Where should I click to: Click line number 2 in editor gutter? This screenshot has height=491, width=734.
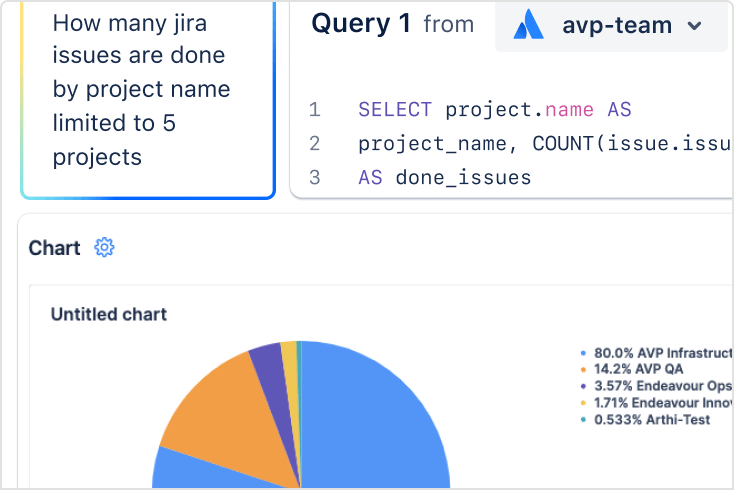[315, 144]
